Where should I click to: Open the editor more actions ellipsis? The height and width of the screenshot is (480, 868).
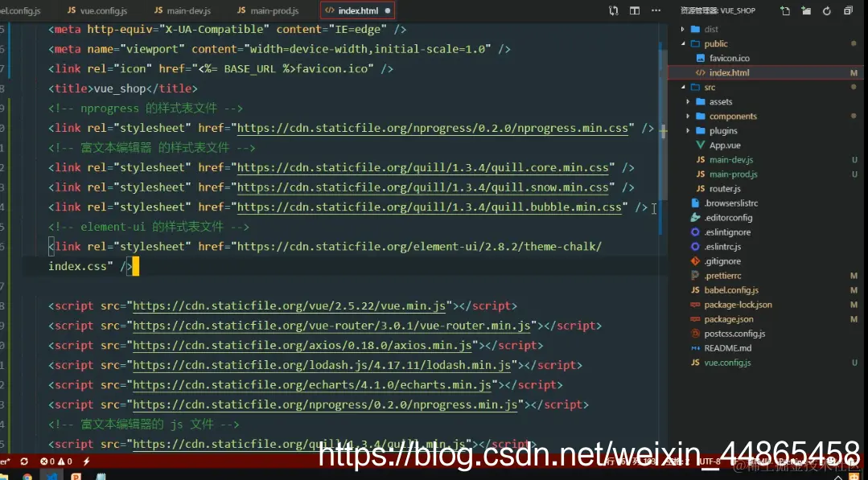(656, 10)
